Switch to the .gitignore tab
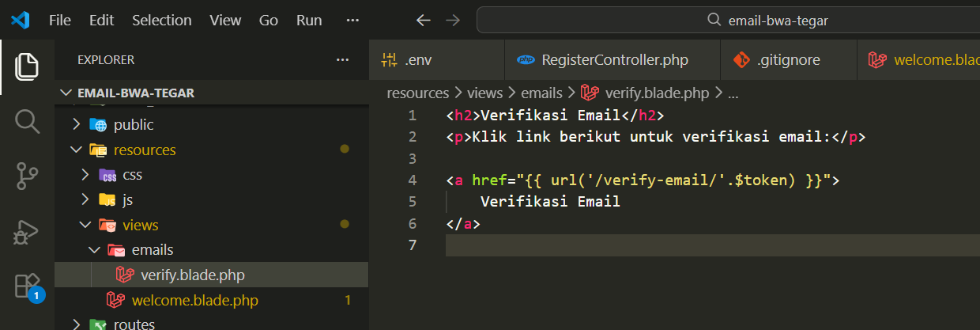 click(x=787, y=60)
